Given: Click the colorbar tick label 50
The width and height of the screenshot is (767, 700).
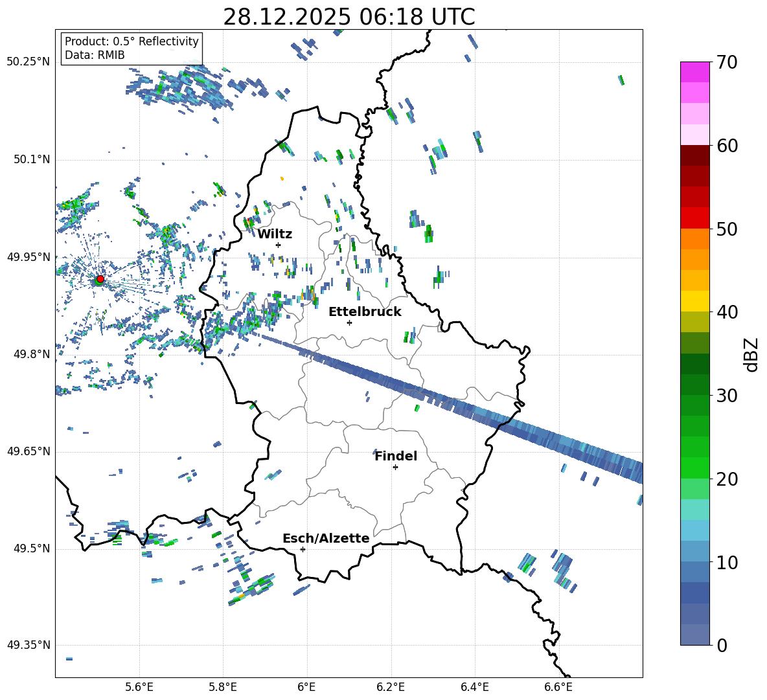Looking at the screenshot, I should (x=727, y=229).
